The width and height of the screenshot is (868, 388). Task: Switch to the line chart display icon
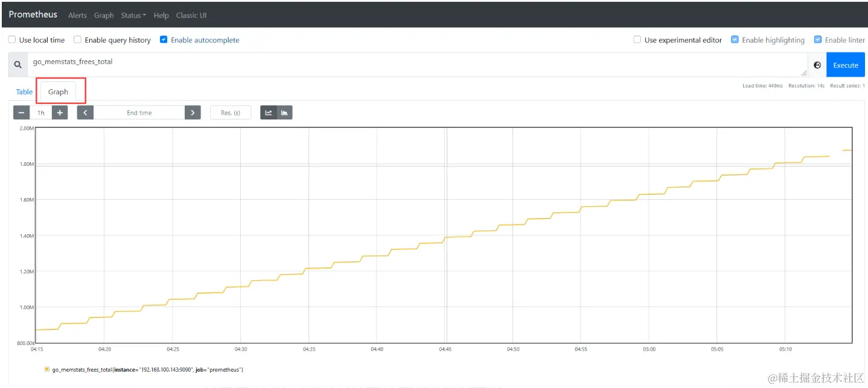tap(269, 113)
